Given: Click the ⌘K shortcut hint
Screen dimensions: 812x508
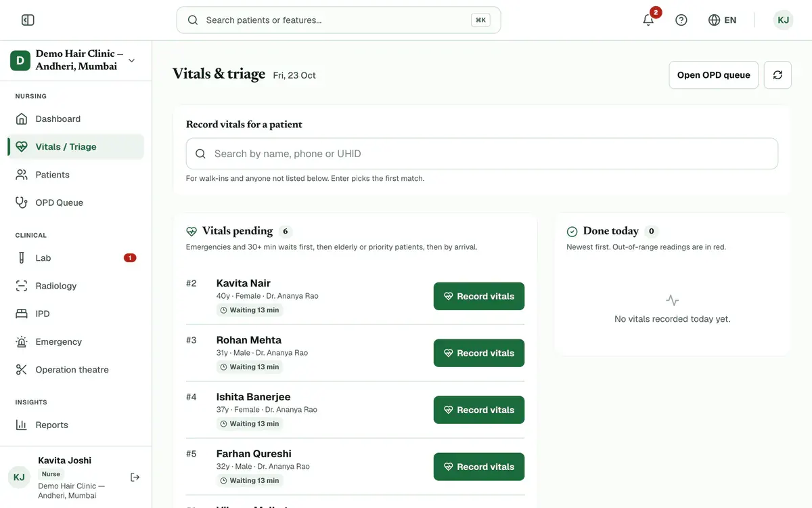Looking at the screenshot, I should [x=480, y=20].
